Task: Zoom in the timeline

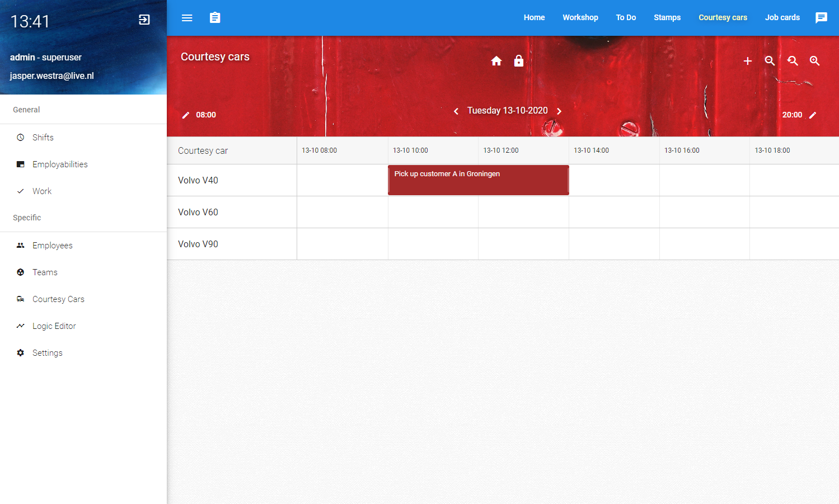Action: pyautogui.click(x=815, y=61)
